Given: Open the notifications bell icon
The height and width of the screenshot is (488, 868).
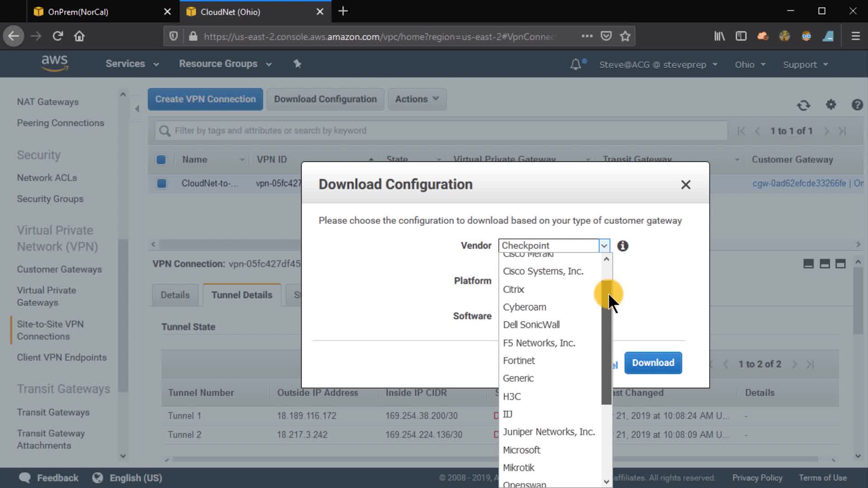Looking at the screenshot, I should point(576,65).
